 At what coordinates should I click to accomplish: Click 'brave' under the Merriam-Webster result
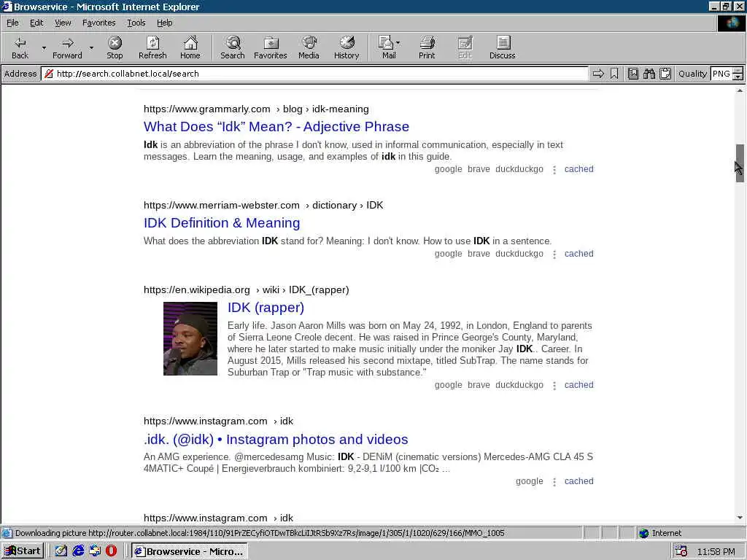click(x=479, y=254)
